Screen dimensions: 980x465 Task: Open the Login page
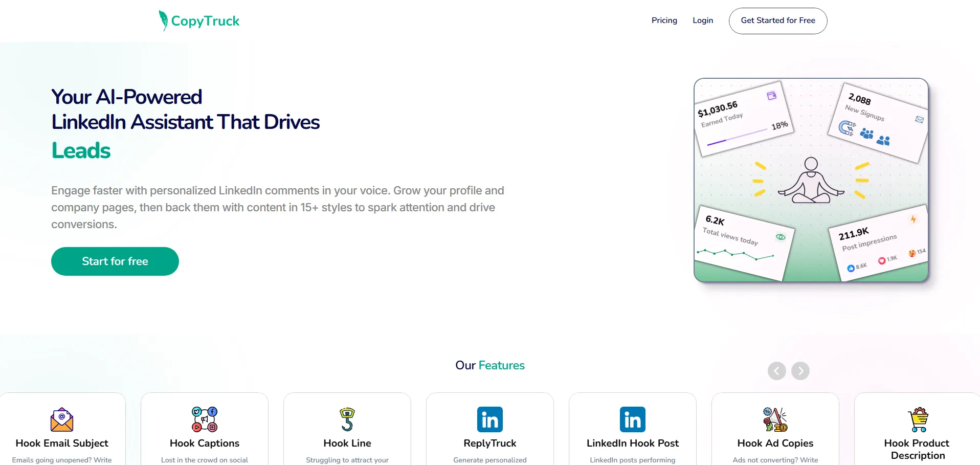pos(703,20)
